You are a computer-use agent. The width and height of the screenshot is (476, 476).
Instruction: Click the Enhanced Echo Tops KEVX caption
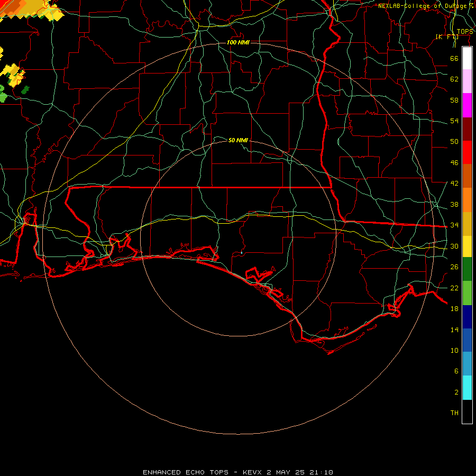(x=238, y=472)
